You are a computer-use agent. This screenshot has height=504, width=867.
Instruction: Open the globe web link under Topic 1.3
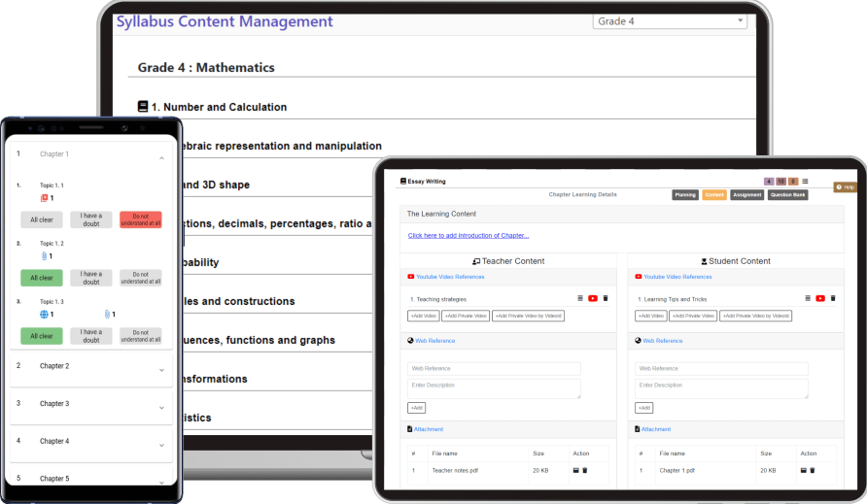click(x=45, y=314)
